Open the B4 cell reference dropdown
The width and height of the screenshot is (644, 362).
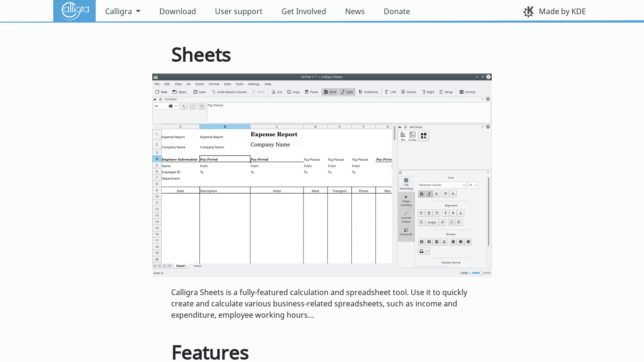176,106
